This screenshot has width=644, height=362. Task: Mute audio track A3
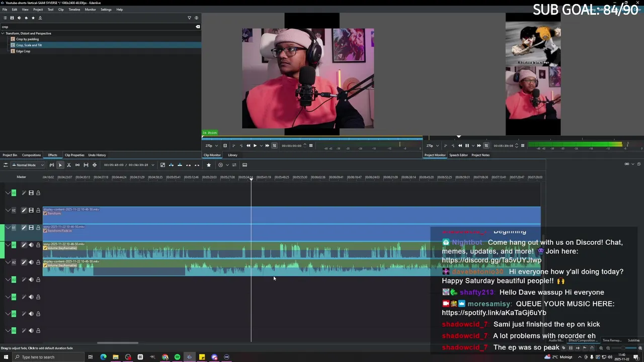(31, 280)
